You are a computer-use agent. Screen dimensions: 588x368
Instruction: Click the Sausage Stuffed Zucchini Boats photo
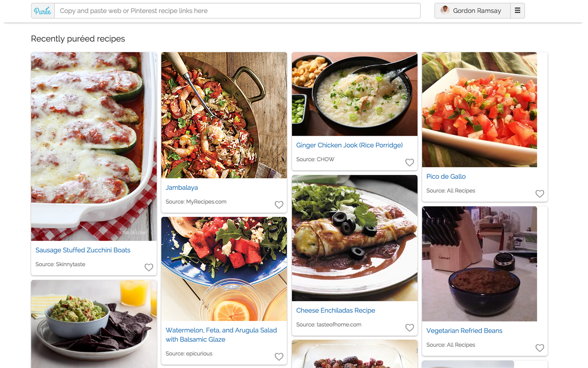coord(94,146)
